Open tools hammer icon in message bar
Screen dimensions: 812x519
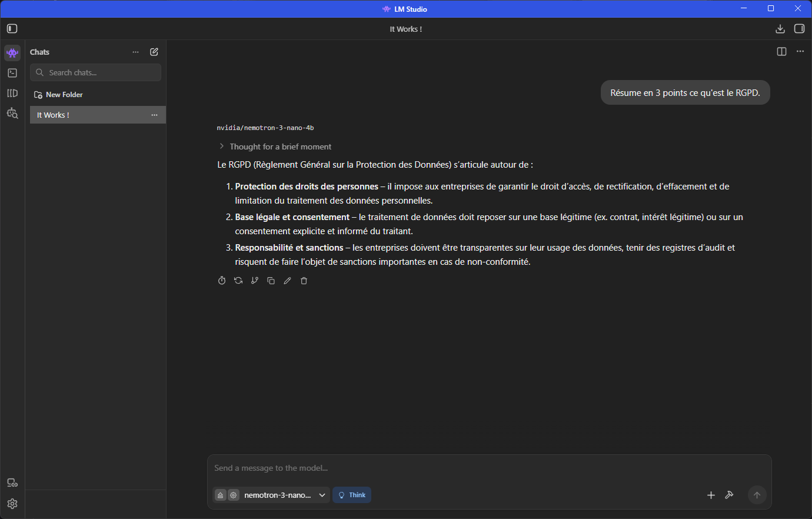coord(729,495)
